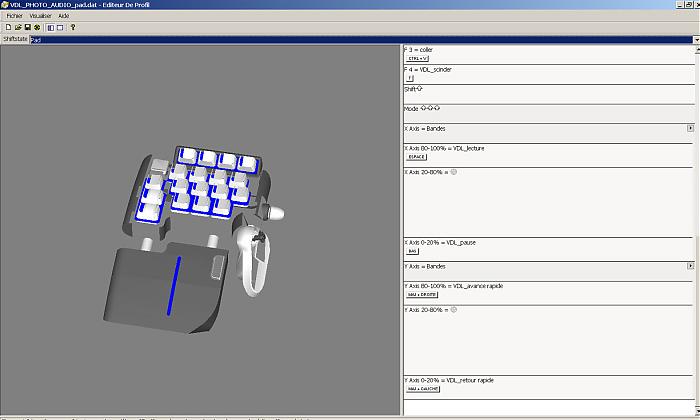Click the single-panel view toolbar icon

60,28
